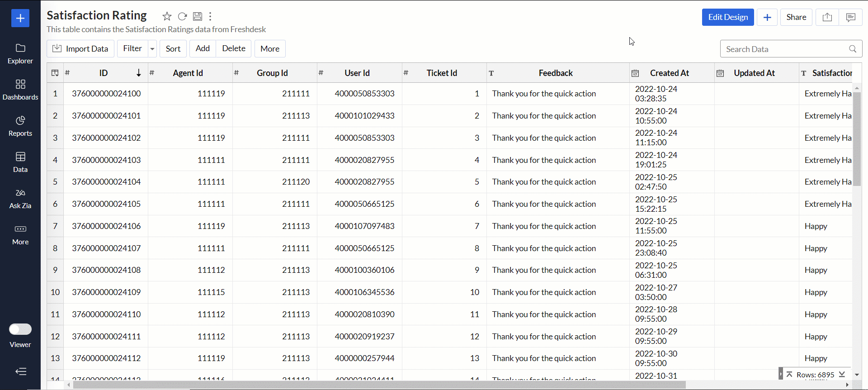Toggle the ID column sort arrow
This screenshot has width=868, height=390.
(x=139, y=73)
